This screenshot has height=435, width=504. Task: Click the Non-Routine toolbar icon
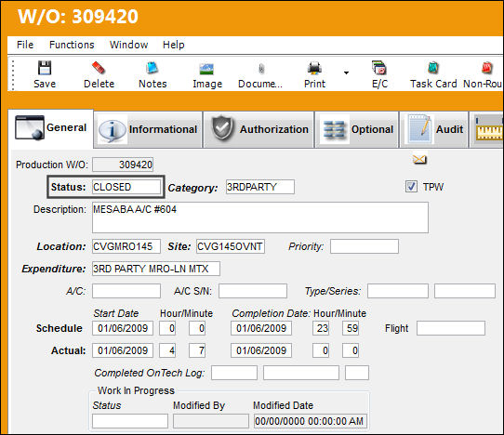pyautogui.click(x=486, y=68)
